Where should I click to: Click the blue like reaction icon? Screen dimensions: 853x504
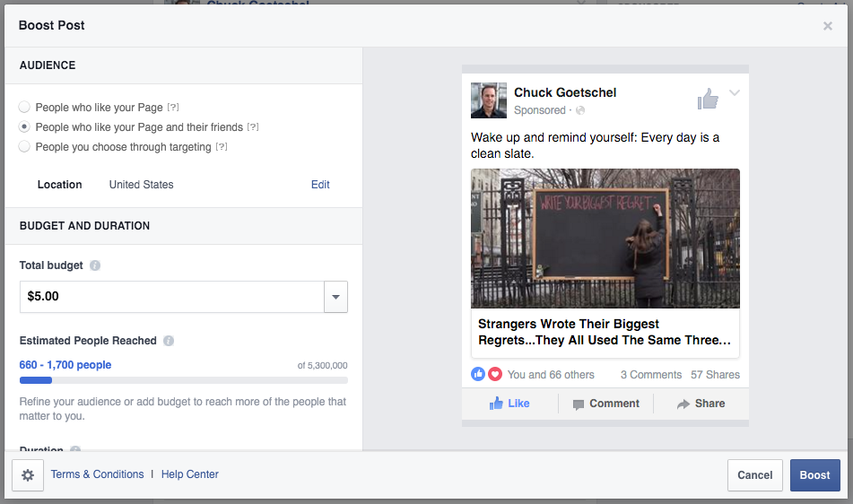point(478,374)
